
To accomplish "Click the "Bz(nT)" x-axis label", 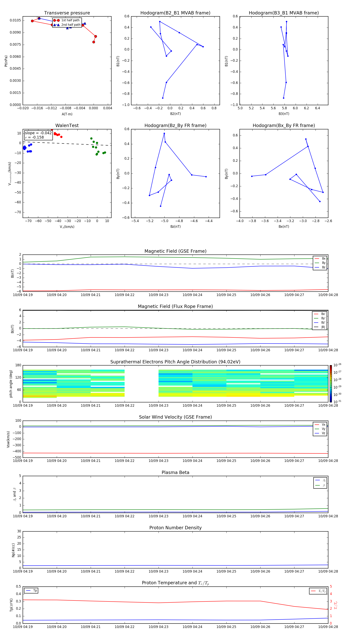I will [x=175, y=227].
